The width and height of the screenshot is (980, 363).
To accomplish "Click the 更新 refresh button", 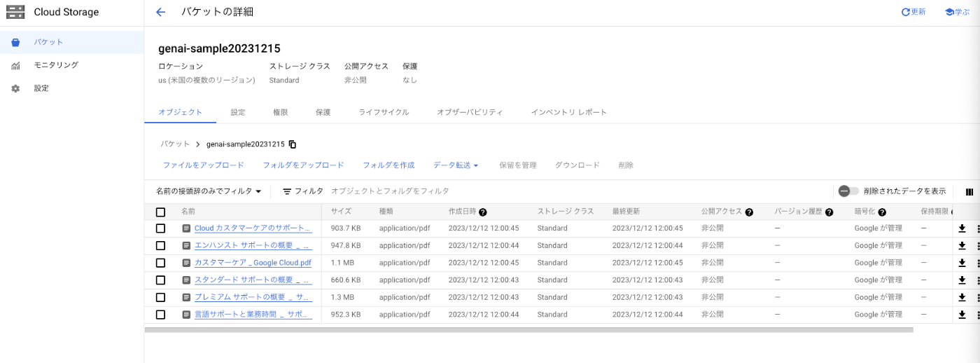I will [x=913, y=12].
